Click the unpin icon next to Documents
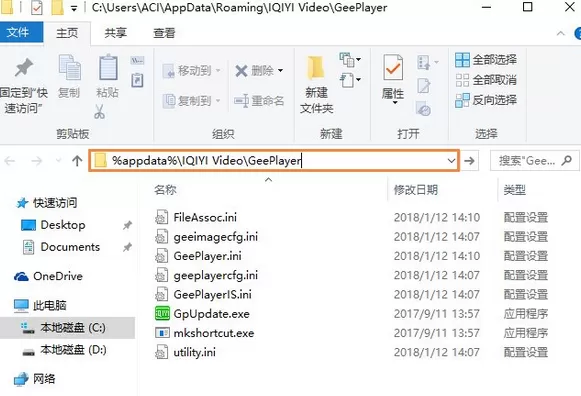 pos(127,247)
